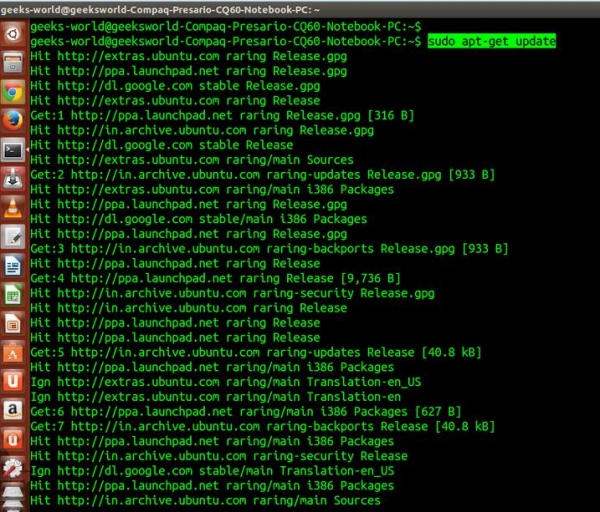Select the 'Get:6' line with [627 B]
The image size is (600, 512).
246,412
